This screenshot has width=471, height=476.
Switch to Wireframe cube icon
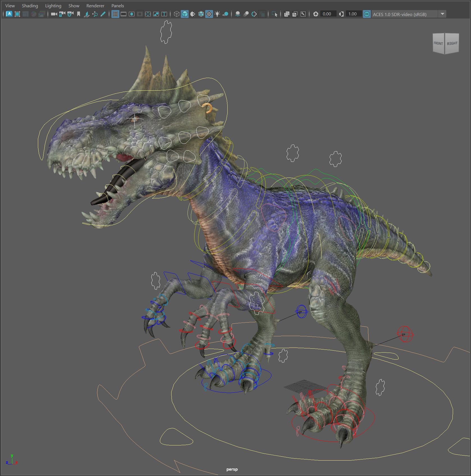177,14
